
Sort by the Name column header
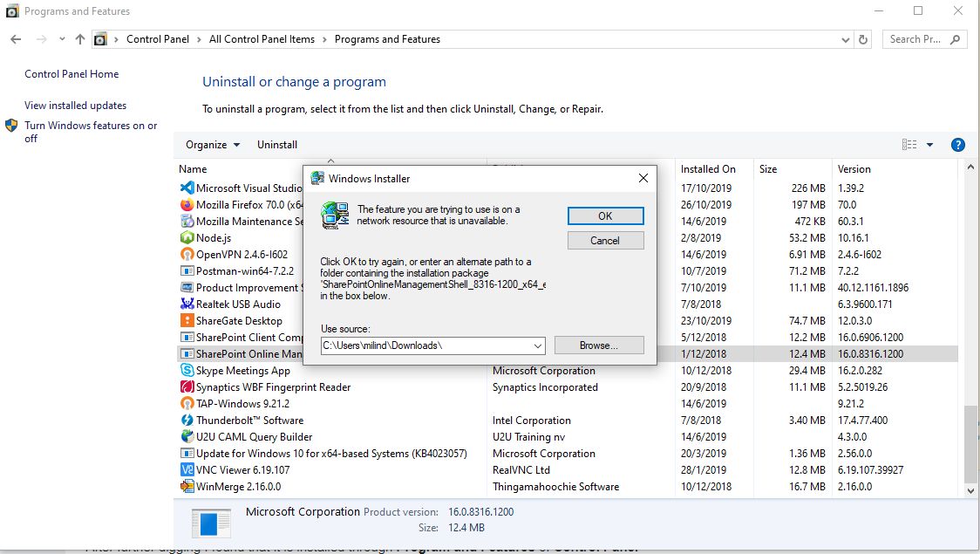[x=193, y=169]
